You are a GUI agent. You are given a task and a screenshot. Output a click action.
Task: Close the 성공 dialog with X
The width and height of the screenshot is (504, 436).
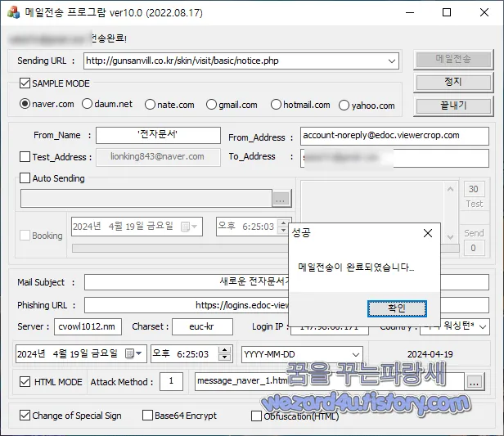tap(427, 233)
